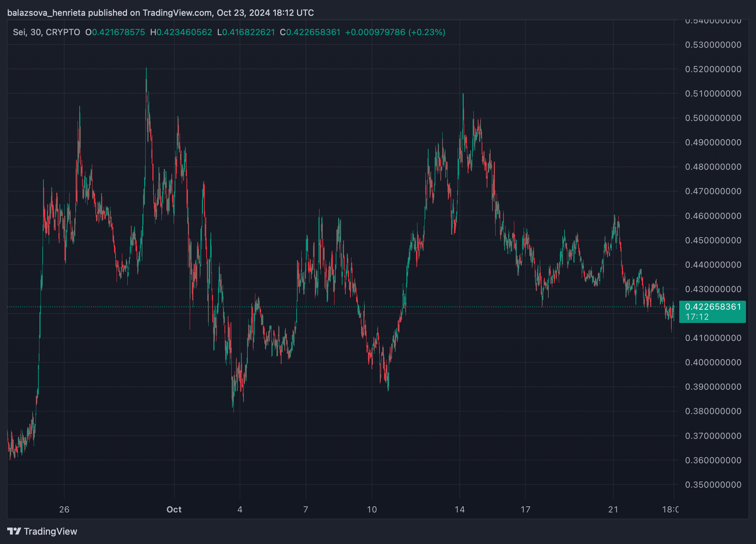Click the green current price label 0.422658361

pos(713,307)
